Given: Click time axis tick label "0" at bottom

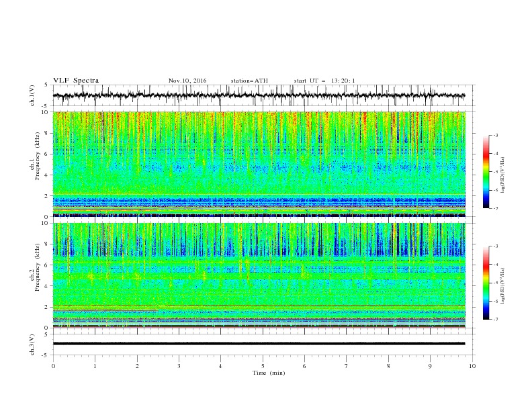Looking at the screenshot, I should [x=53, y=366].
